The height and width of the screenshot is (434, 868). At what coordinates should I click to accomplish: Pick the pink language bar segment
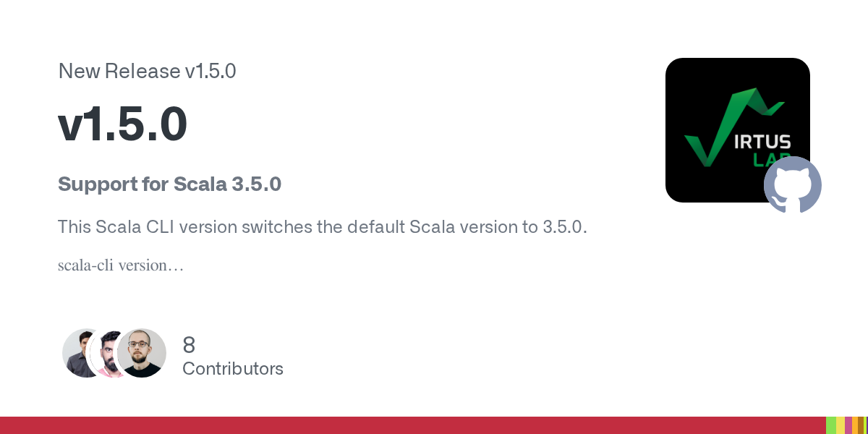click(x=848, y=425)
